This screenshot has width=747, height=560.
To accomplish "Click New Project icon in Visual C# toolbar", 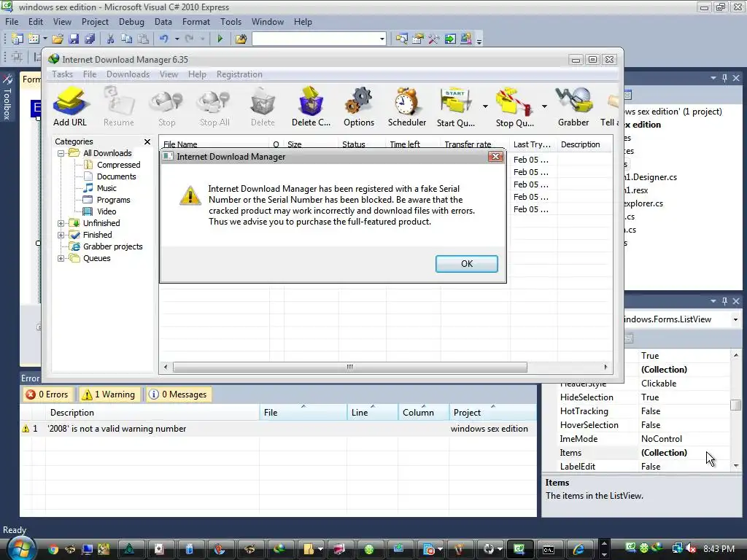I will (18, 39).
